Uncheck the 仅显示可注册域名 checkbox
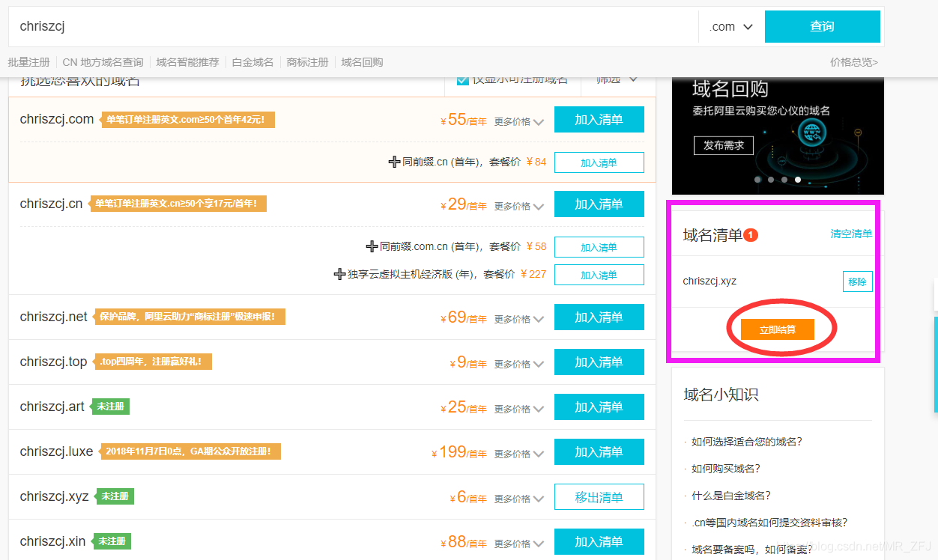The width and height of the screenshot is (938, 560). click(x=463, y=80)
